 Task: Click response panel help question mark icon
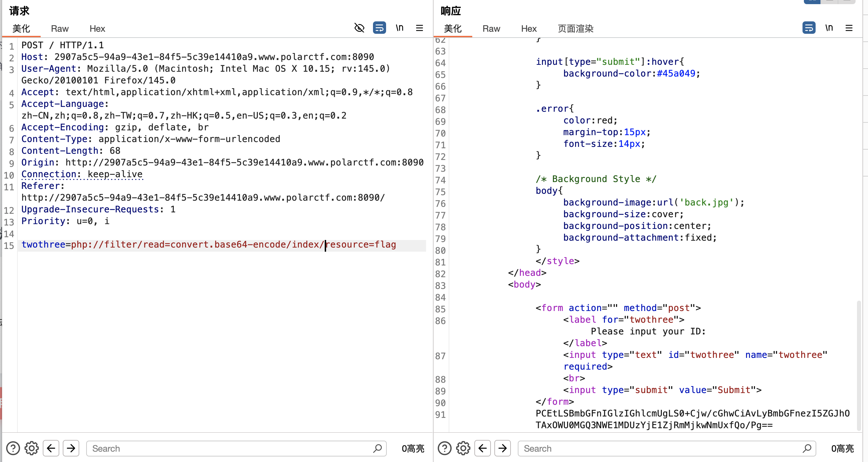point(444,448)
